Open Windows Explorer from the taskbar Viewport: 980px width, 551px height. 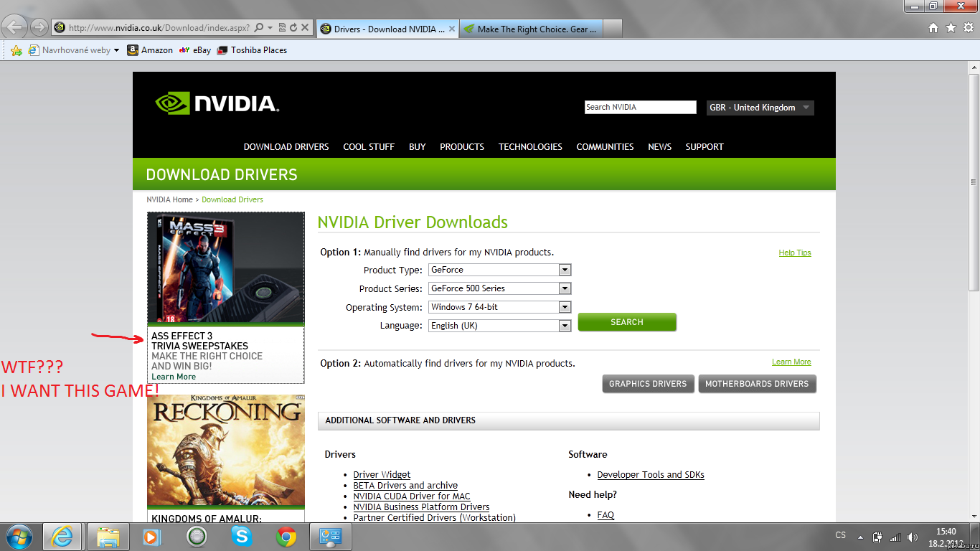click(108, 537)
